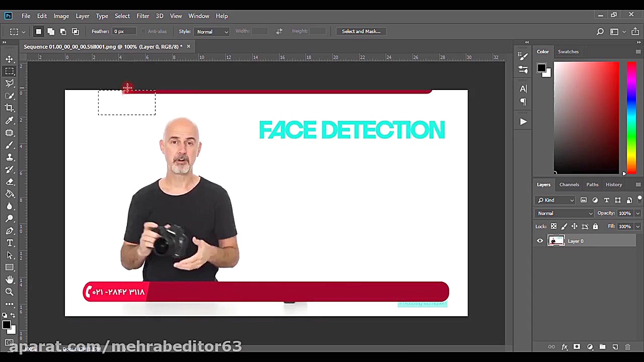Toggle lock all for the layer
This screenshot has height=362, width=644.
tap(596, 226)
